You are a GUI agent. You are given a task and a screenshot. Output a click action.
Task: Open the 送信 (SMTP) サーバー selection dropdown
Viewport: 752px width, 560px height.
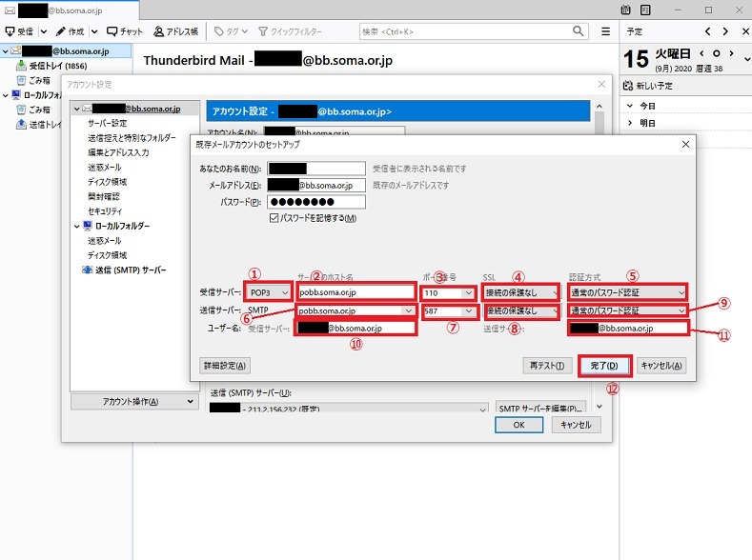tap(349, 409)
